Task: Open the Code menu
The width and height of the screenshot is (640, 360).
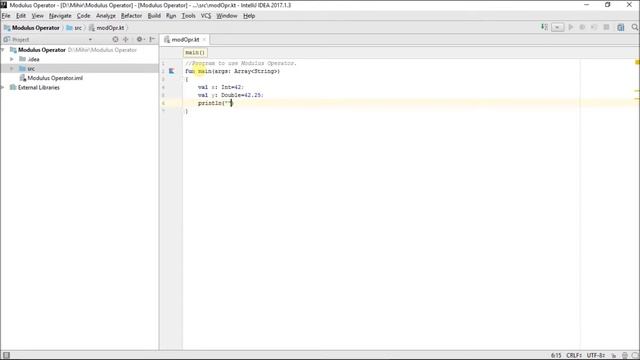Action: tap(84, 16)
